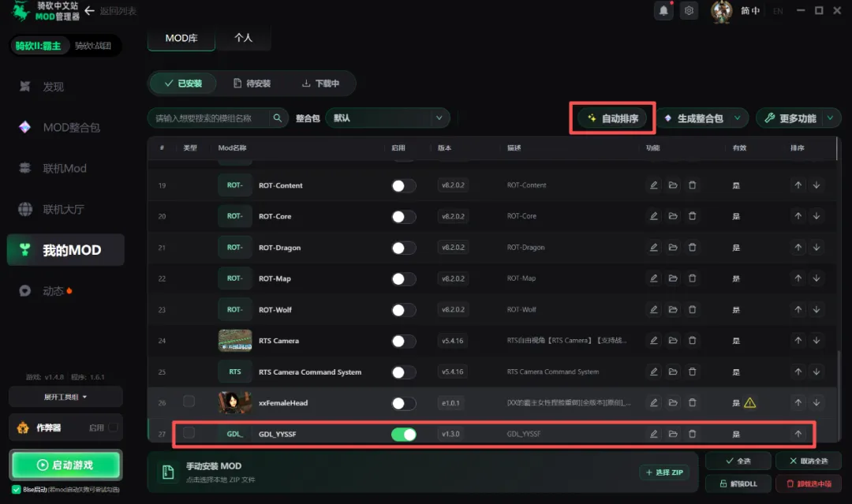
Task: Delete RTS Camera Command System mod
Action: tap(693, 371)
